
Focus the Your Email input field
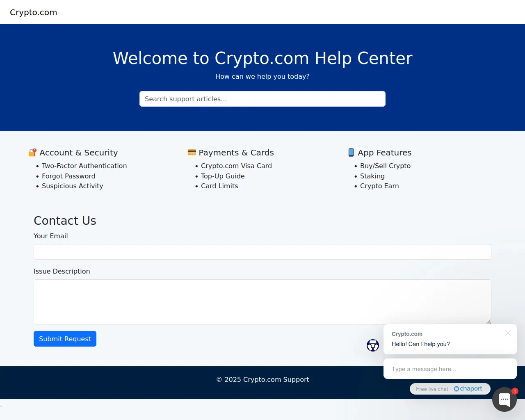[262, 252]
